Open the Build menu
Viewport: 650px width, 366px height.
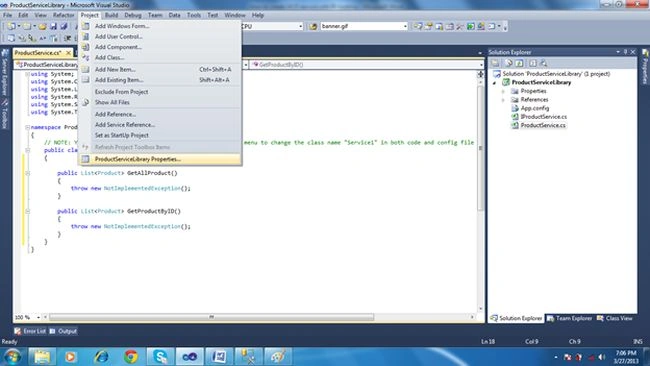tap(111, 15)
